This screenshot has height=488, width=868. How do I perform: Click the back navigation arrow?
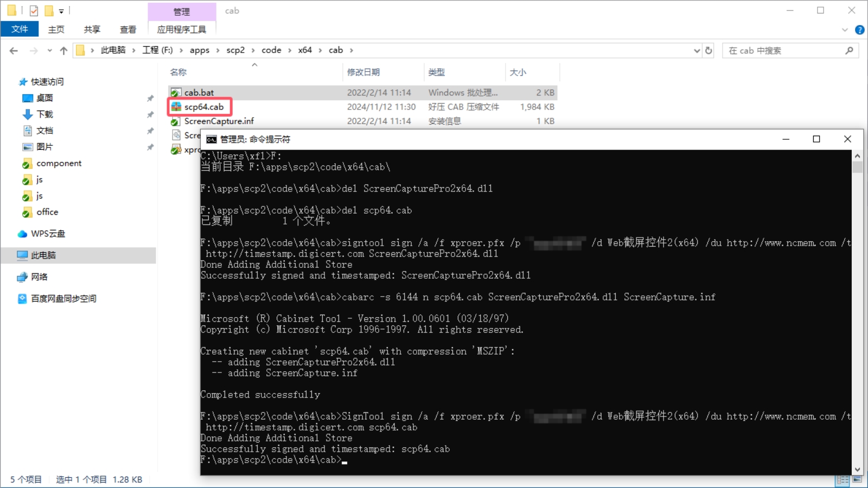pos(14,50)
